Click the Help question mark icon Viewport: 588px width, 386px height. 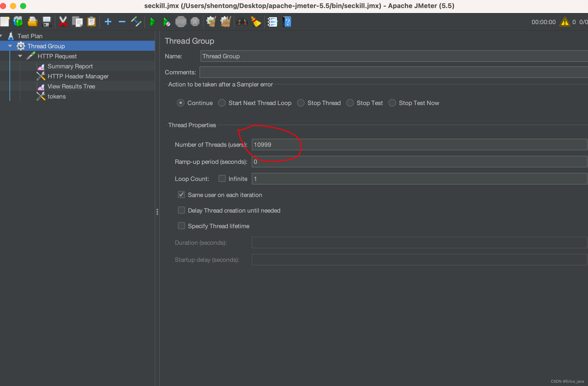(x=287, y=22)
